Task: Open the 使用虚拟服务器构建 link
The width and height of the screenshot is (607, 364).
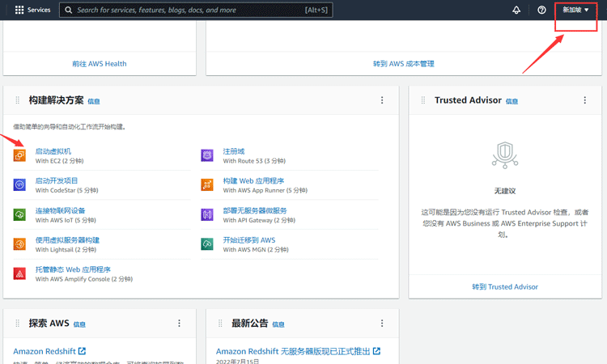Action: (67, 239)
